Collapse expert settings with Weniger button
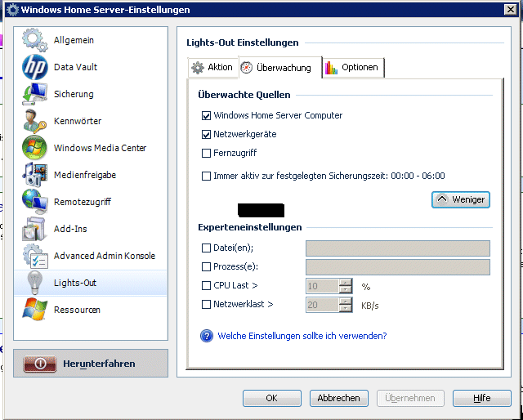 [461, 199]
